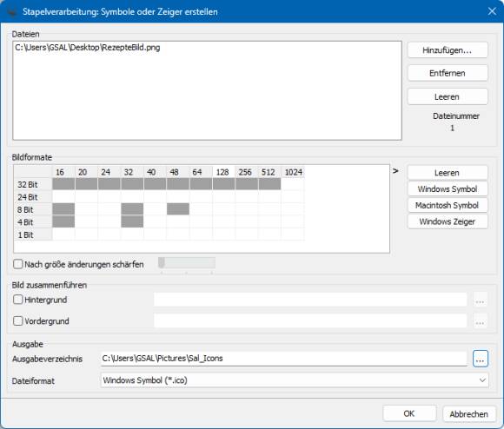Image resolution: width=504 pixels, height=429 pixels.
Task: Confirm with the OK button
Action: coord(409,413)
